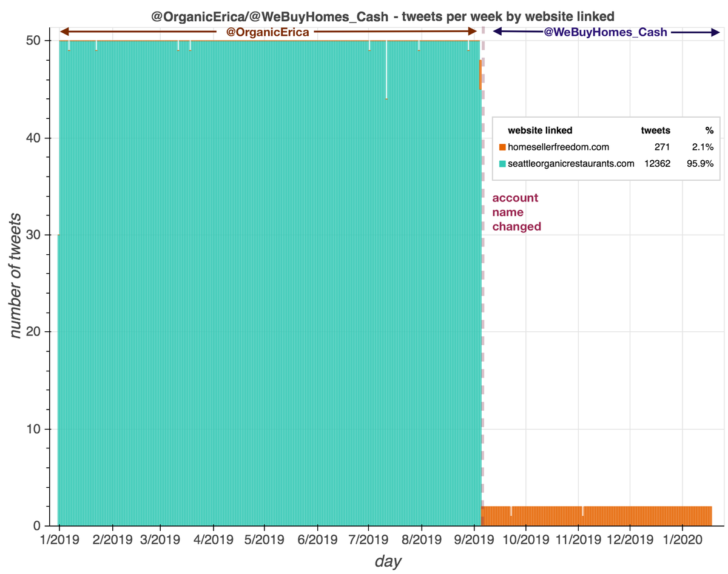Click the '%' legend column header
Screen dimensions: 728x574
click(709, 130)
